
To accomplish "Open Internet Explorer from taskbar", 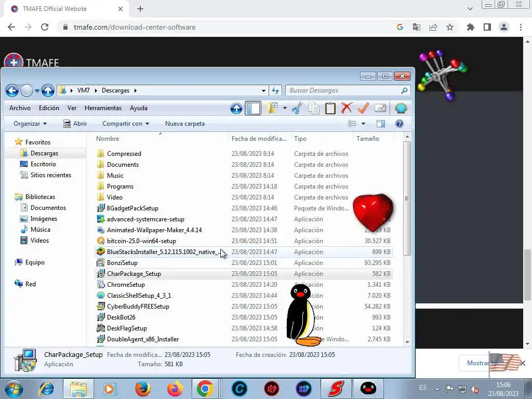I will pos(46,389).
